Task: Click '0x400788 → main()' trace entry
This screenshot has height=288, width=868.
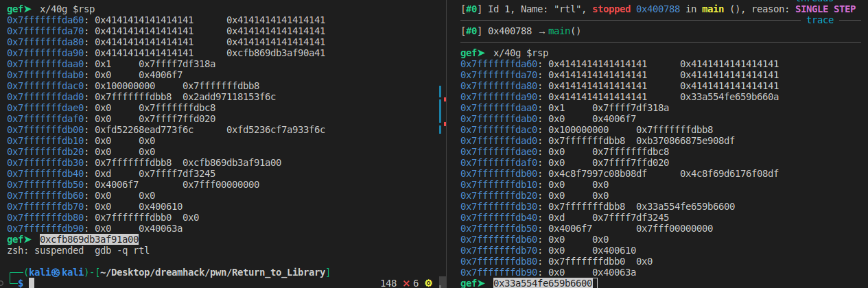Action: pyautogui.click(x=535, y=31)
